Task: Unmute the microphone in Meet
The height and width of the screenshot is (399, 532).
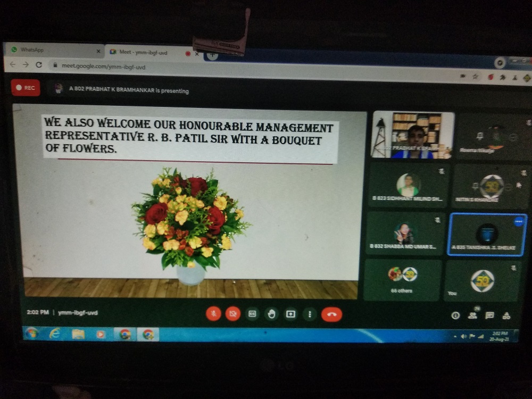Action: tap(213, 314)
